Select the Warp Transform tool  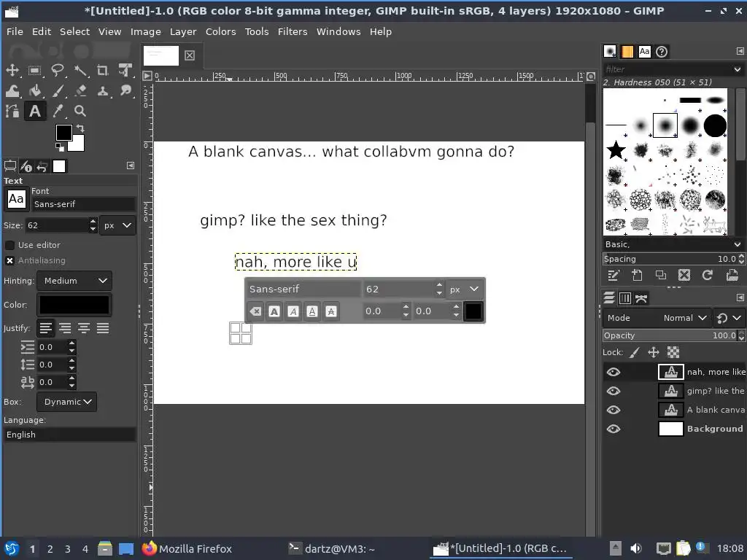click(12, 90)
